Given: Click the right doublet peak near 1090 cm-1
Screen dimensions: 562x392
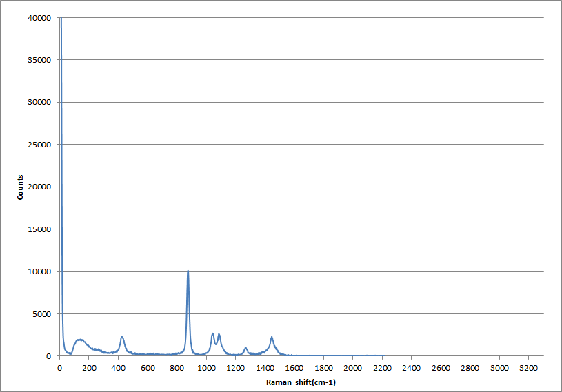Looking at the screenshot, I should (x=219, y=334).
